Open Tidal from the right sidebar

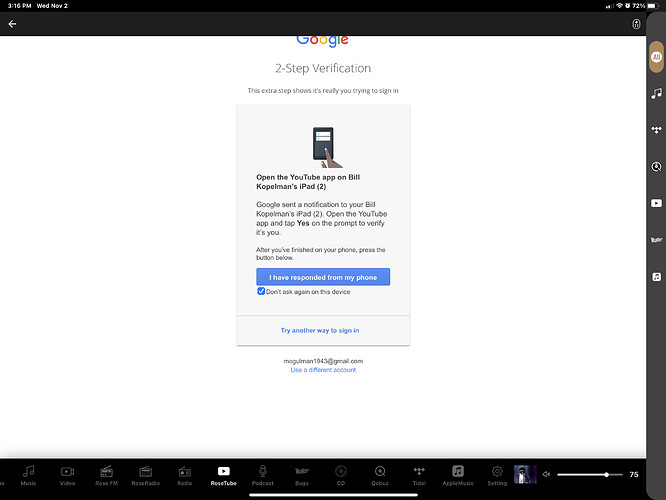click(x=656, y=130)
